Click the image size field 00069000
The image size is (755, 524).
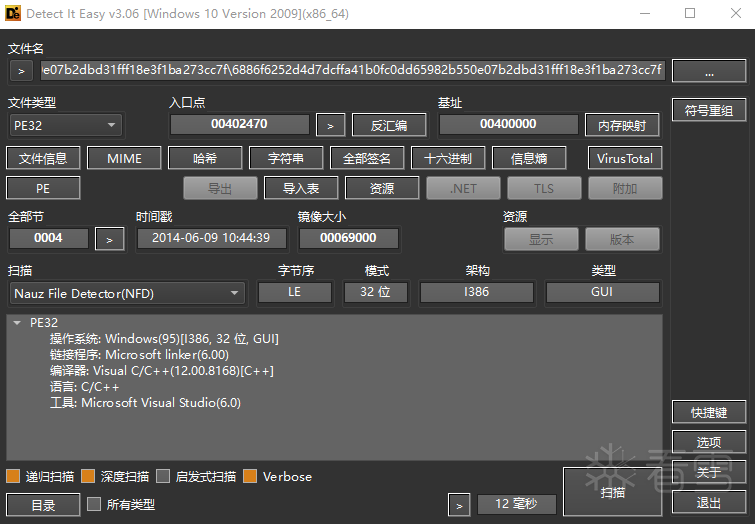(x=348, y=238)
